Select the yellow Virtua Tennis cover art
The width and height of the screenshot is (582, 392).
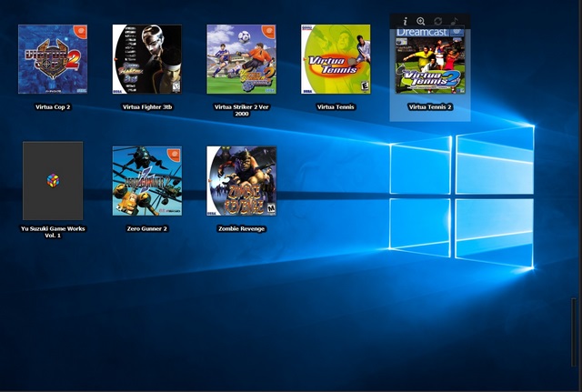click(336, 59)
